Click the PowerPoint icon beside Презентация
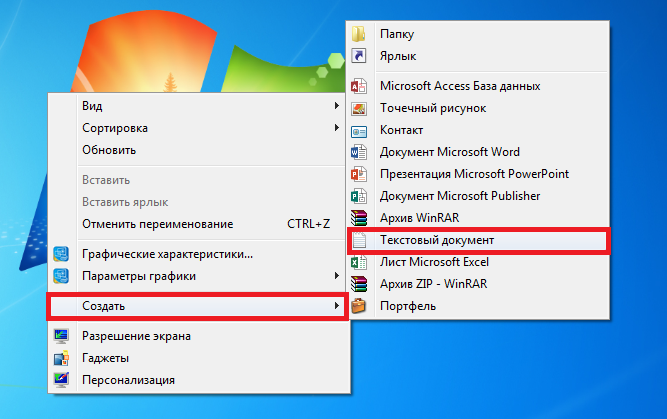The height and width of the screenshot is (419, 667). [359, 174]
